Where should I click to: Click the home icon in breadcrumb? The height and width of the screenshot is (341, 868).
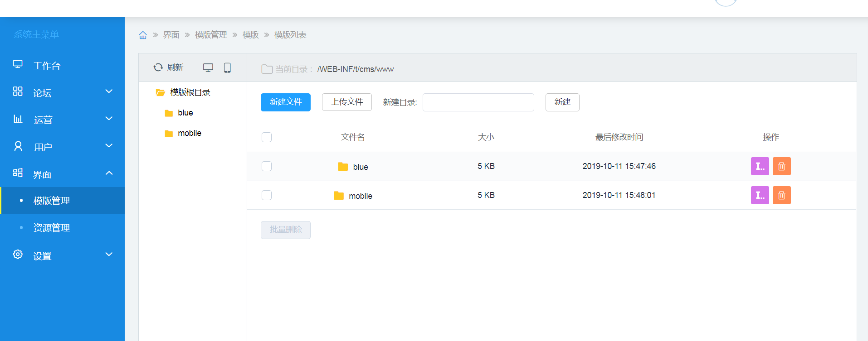click(x=143, y=35)
